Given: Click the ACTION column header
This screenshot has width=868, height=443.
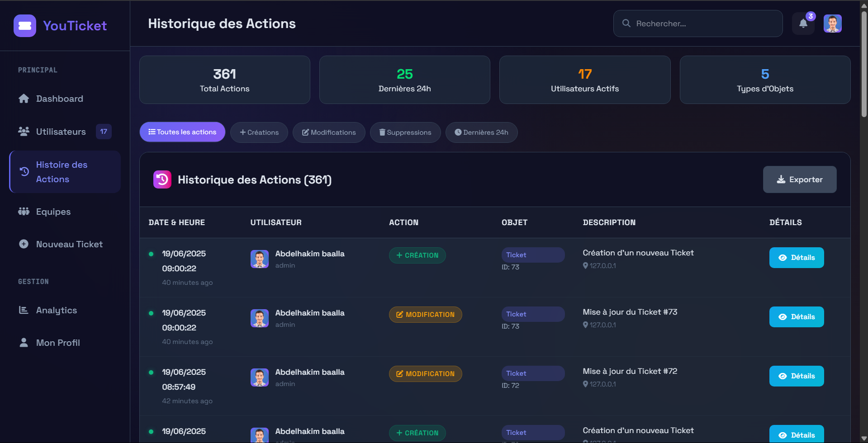Looking at the screenshot, I should 404,222.
